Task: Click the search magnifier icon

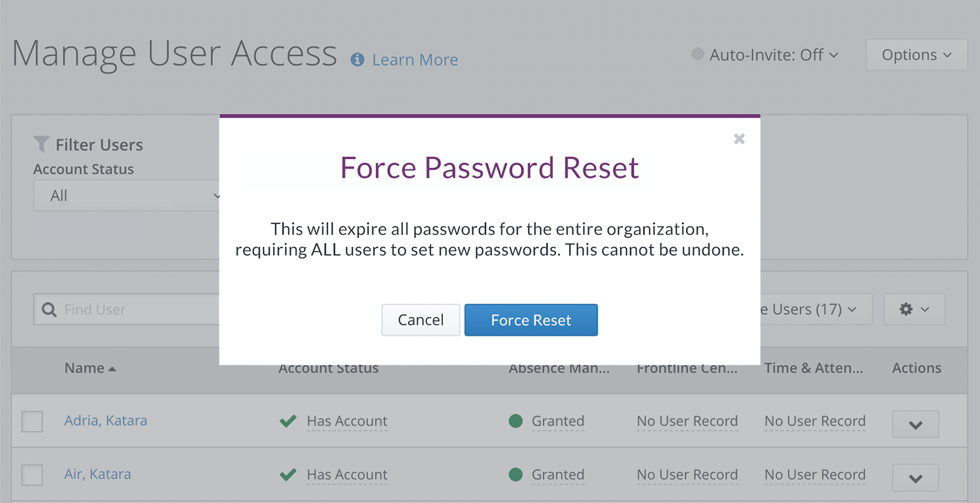Action: pyautogui.click(x=49, y=310)
